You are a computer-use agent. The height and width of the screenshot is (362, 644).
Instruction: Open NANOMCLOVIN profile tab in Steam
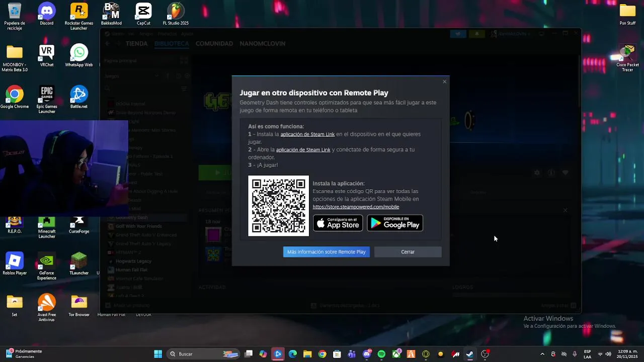point(263,44)
